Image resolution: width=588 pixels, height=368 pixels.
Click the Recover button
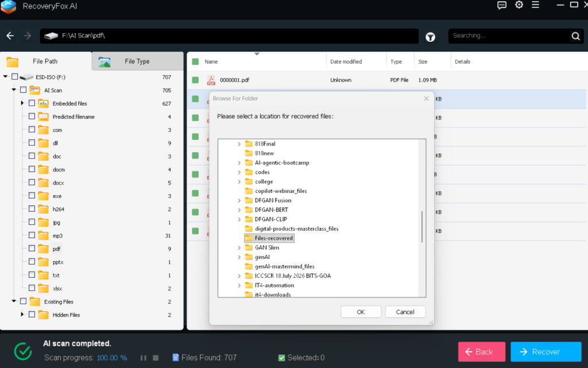546,352
